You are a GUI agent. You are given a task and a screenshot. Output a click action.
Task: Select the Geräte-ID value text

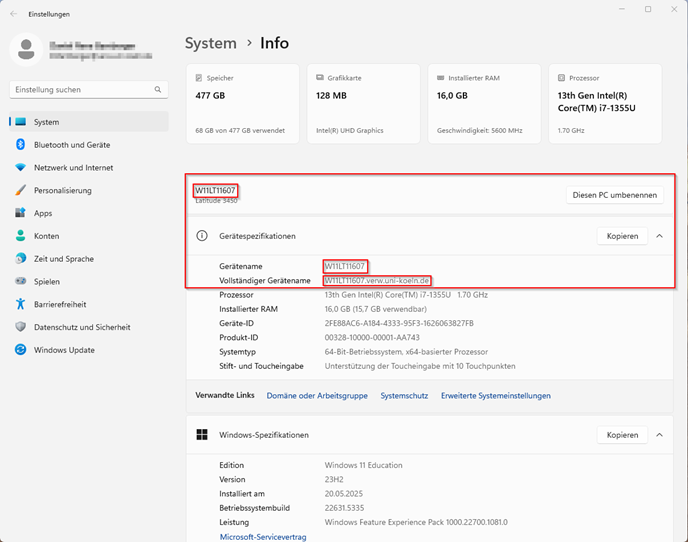click(x=399, y=323)
